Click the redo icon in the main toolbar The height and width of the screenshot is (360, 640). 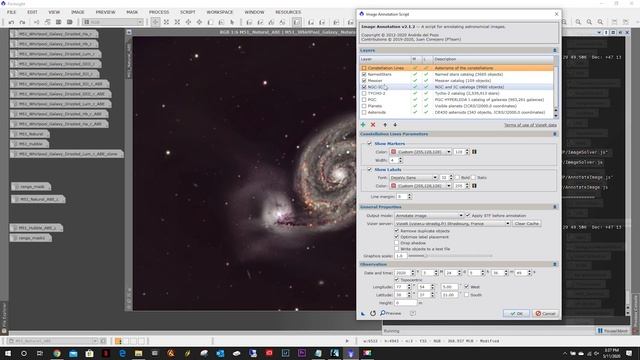point(22,22)
